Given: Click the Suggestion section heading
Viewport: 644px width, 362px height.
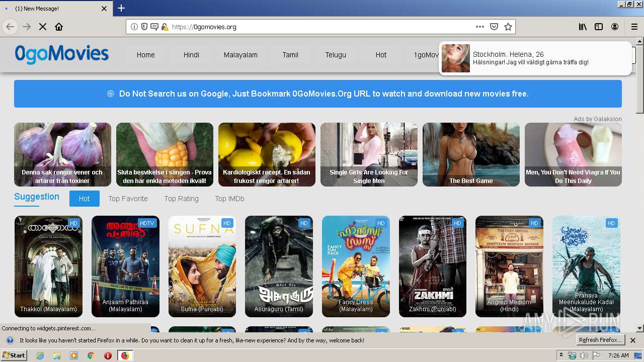Looking at the screenshot, I should 37,197.
